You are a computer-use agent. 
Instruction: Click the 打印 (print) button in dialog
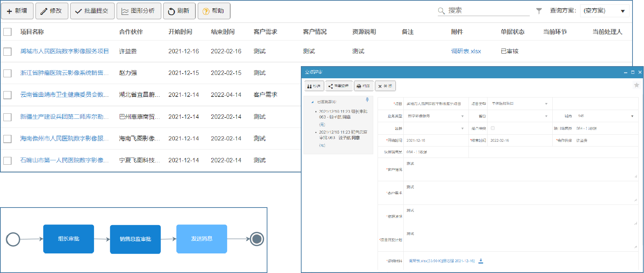pyautogui.click(x=363, y=86)
